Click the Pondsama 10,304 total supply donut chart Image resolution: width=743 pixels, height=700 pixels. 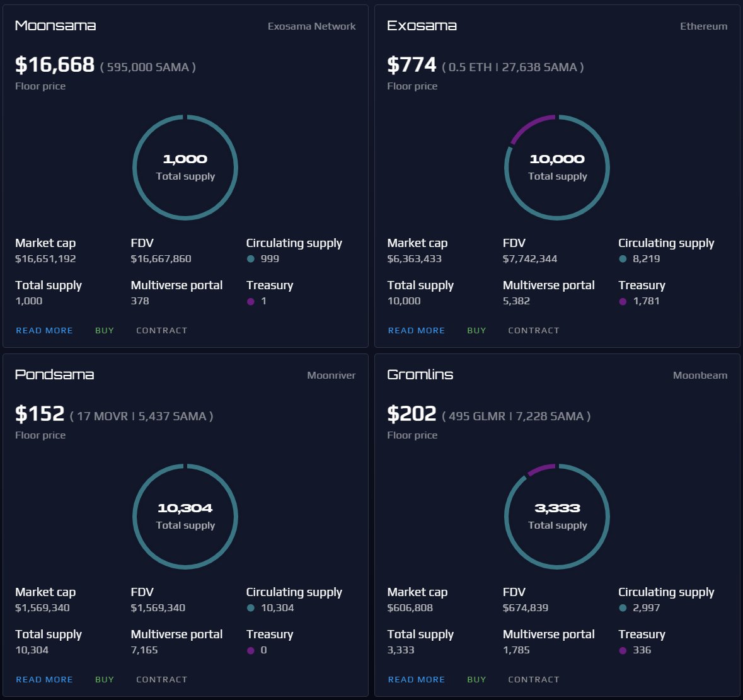[x=185, y=516]
